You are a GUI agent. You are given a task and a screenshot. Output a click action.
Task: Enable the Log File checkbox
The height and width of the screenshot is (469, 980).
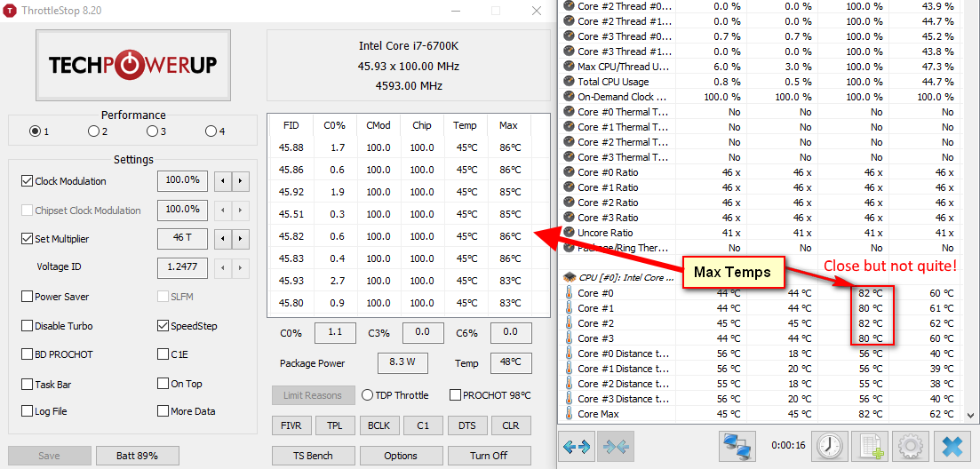pos(27,411)
